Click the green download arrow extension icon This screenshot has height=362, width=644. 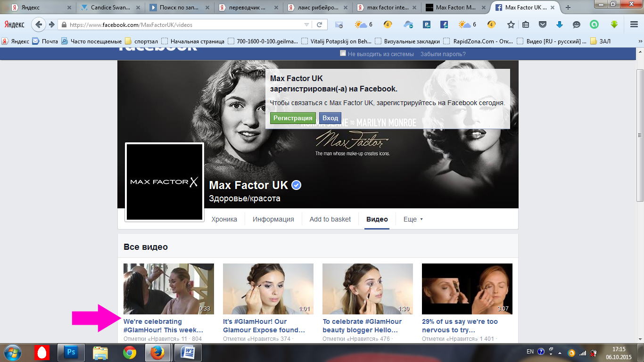tap(614, 25)
